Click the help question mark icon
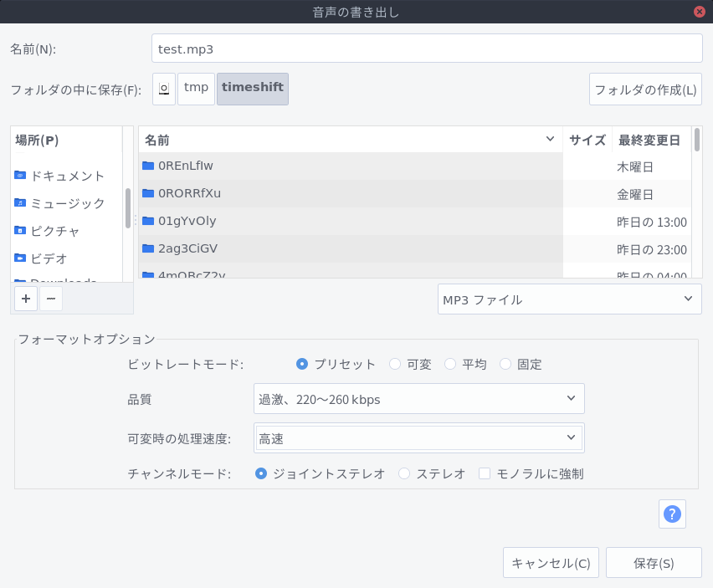 [x=672, y=514]
